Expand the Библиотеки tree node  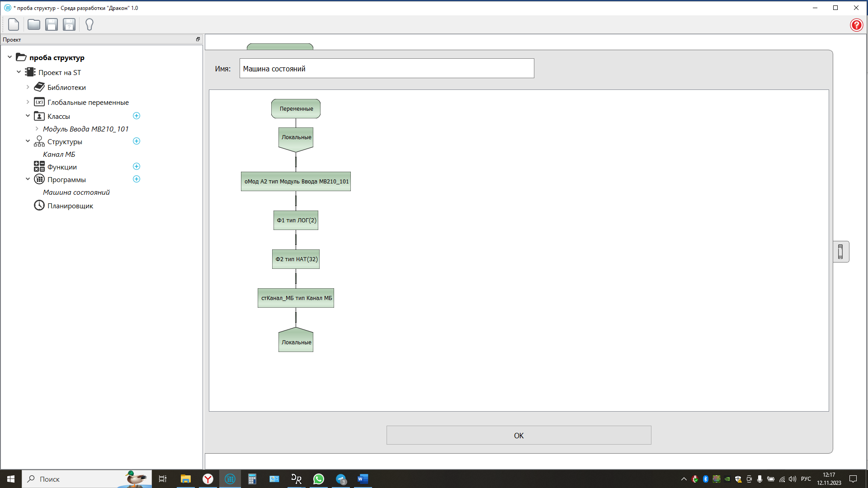(x=28, y=87)
